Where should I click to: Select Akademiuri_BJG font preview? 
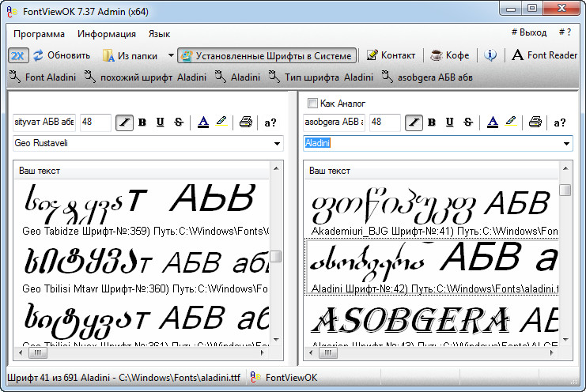(432, 209)
